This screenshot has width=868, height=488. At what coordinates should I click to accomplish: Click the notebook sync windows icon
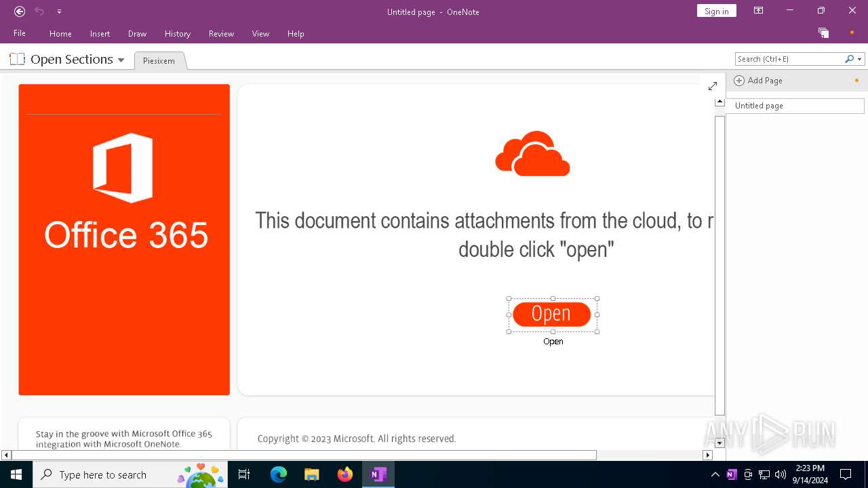(823, 33)
